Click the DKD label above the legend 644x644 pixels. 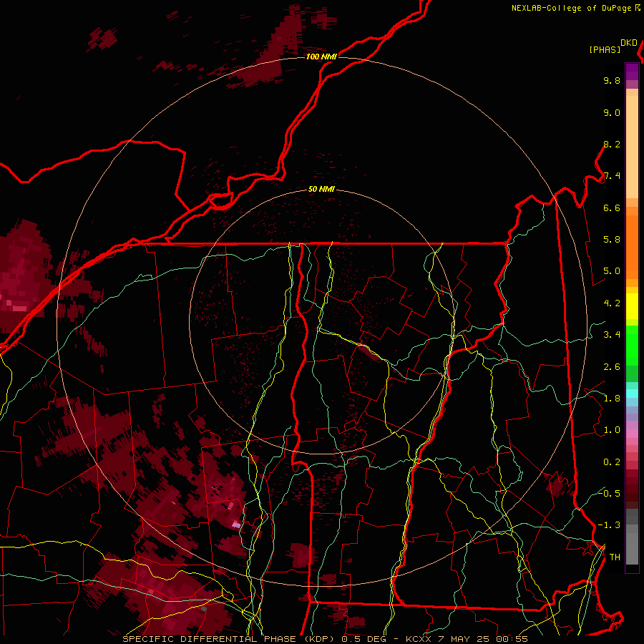pyautogui.click(x=629, y=43)
